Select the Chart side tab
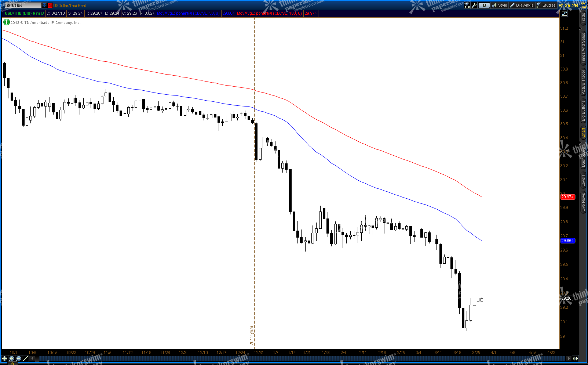The width and height of the screenshot is (588, 365). point(583,133)
